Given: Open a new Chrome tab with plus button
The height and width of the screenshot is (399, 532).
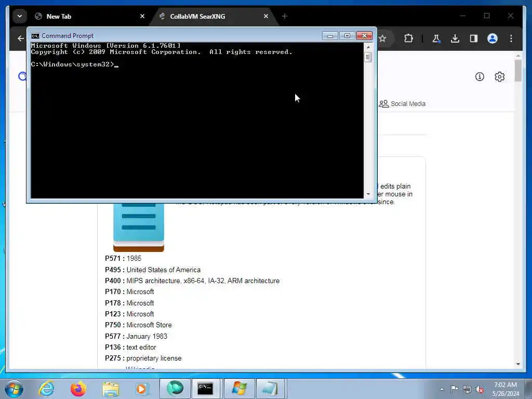Looking at the screenshot, I should (285, 16).
